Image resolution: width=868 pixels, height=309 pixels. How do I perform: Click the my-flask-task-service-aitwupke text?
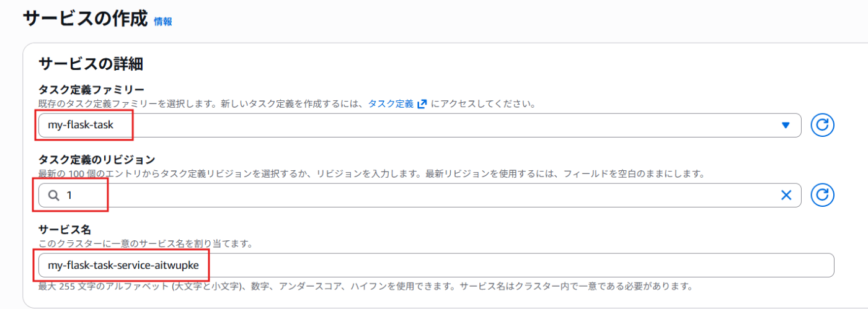(123, 265)
